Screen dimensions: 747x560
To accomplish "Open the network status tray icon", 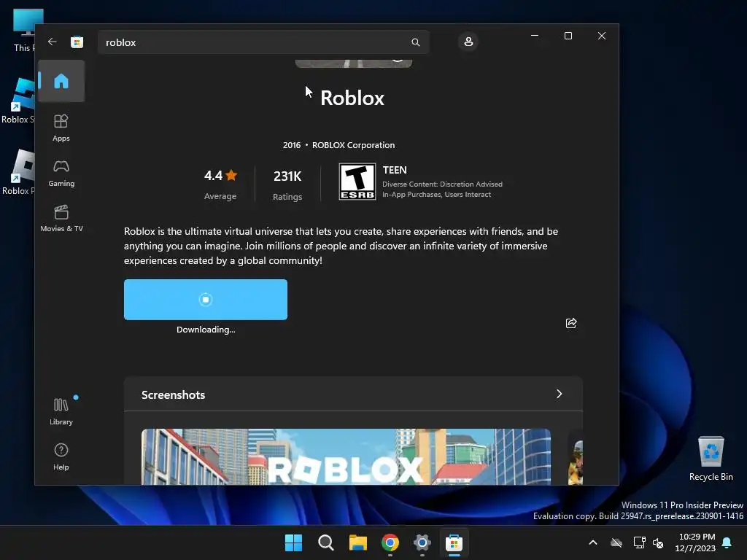I will coord(639,542).
